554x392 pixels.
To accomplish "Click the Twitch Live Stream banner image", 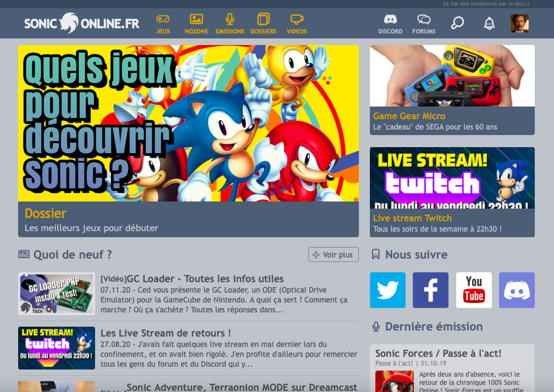I will 452,178.
